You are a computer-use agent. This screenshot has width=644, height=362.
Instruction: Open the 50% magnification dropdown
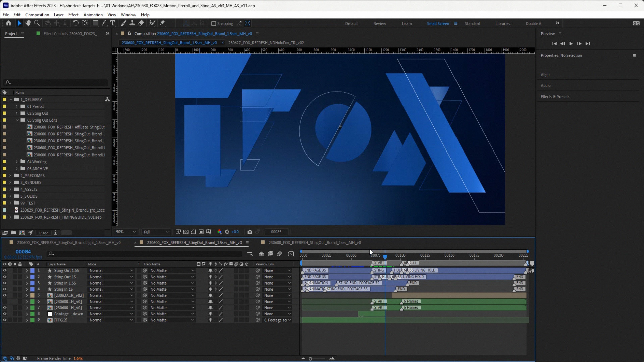click(x=126, y=232)
